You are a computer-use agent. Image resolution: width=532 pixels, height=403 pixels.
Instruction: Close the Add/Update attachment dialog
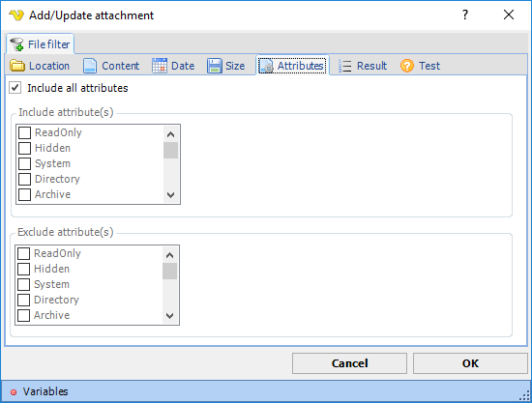point(509,14)
